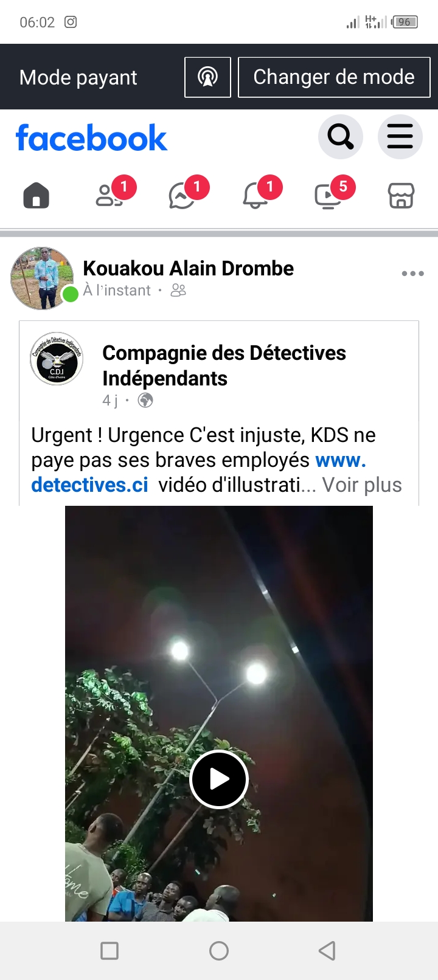
Task: Expand post text with Voir plus
Action: point(362,485)
